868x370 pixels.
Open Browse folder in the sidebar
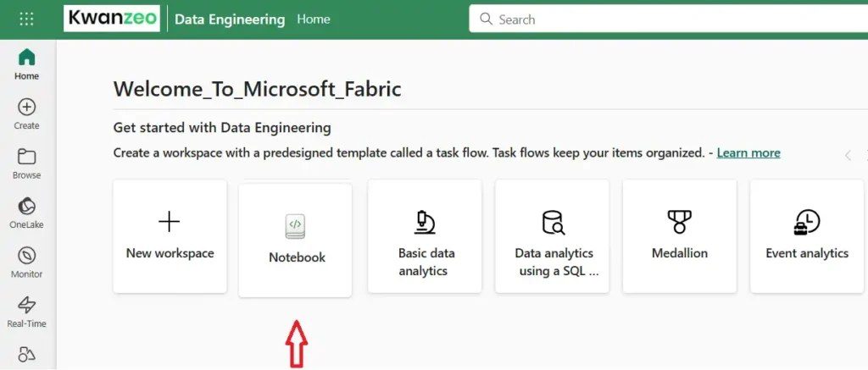[26, 163]
